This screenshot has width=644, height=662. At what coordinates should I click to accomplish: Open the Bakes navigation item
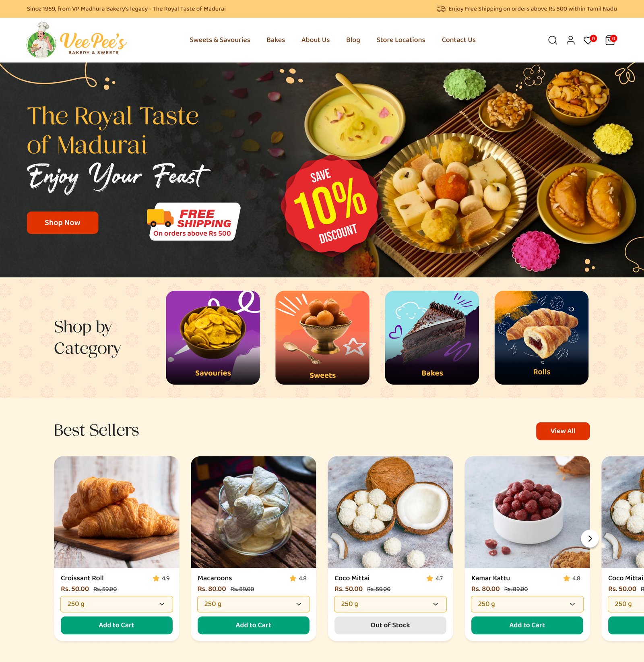click(x=276, y=40)
